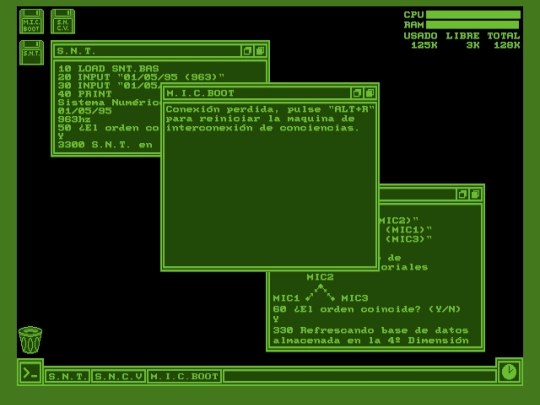The width and height of the screenshot is (540, 405).
Task: Click the empty taskbar area field
Action: [x=359, y=376]
